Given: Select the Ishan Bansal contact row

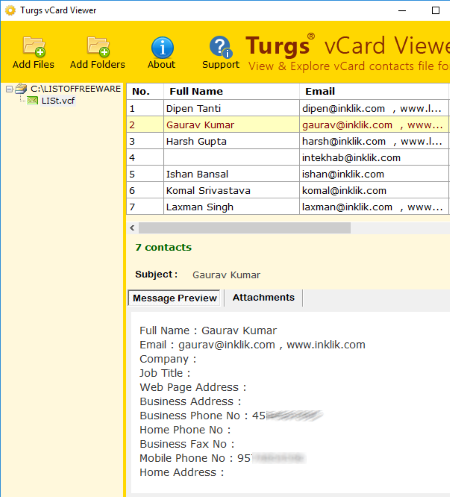Looking at the screenshot, I should coord(288,174).
